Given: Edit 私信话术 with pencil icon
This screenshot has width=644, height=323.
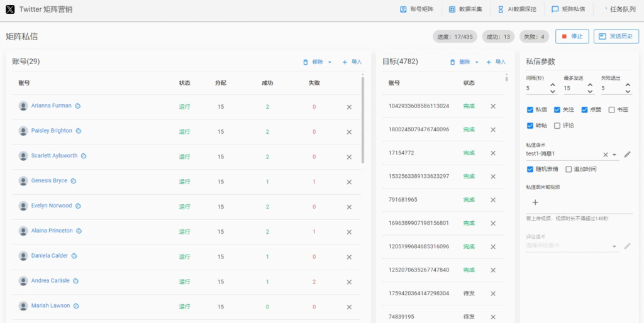Looking at the screenshot, I should pos(627,155).
